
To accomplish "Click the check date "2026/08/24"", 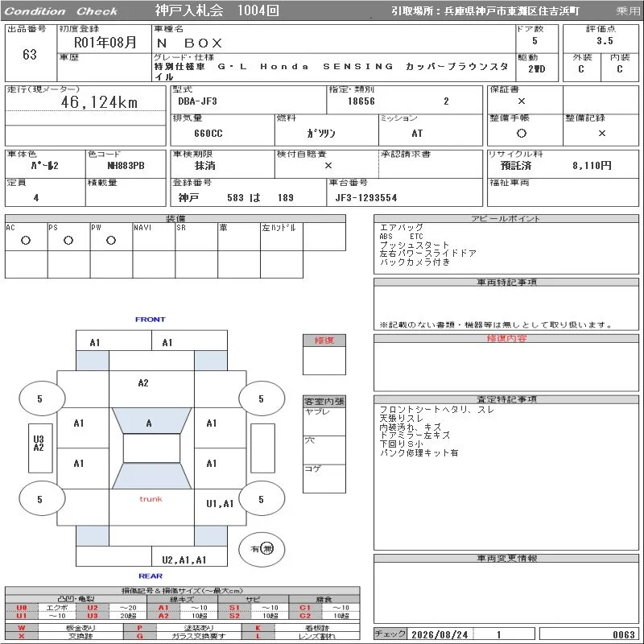I will [440, 634].
